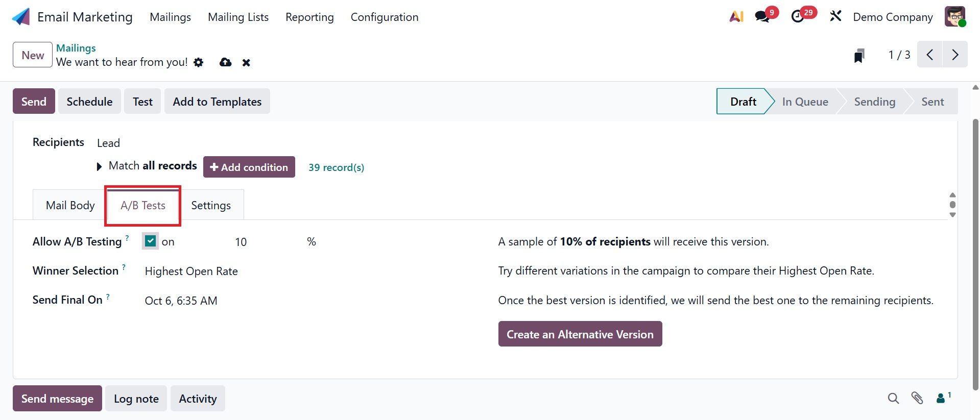Screen dimensions: 980x420
Task: Click the cloud save icon
Action: pyautogui.click(x=225, y=62)
